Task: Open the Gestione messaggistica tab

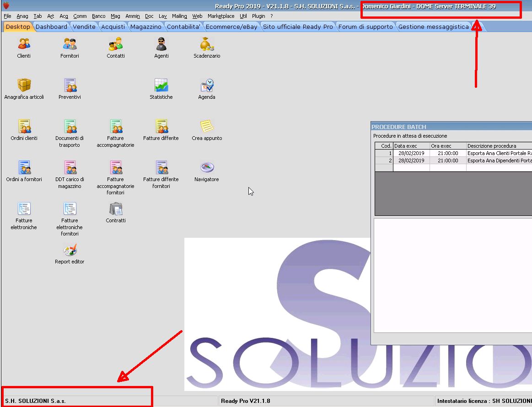Action: pos(433,27)
